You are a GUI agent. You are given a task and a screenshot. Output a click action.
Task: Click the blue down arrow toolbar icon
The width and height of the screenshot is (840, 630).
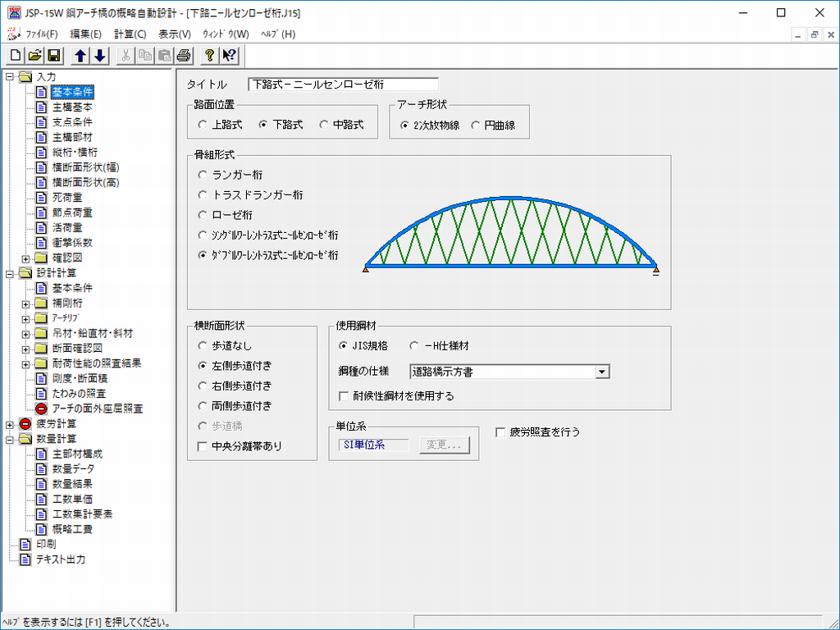[99, 56]
